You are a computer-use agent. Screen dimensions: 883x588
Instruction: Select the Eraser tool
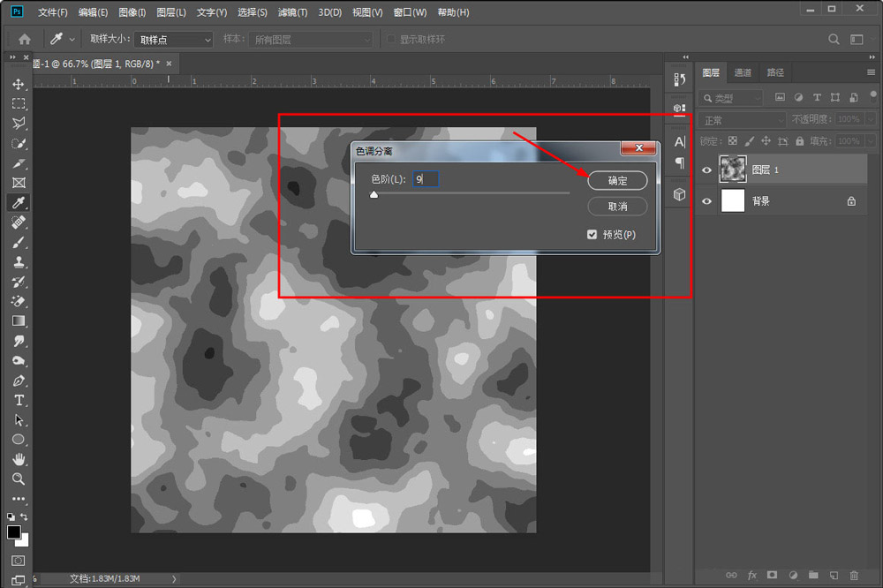coord(19,301)
